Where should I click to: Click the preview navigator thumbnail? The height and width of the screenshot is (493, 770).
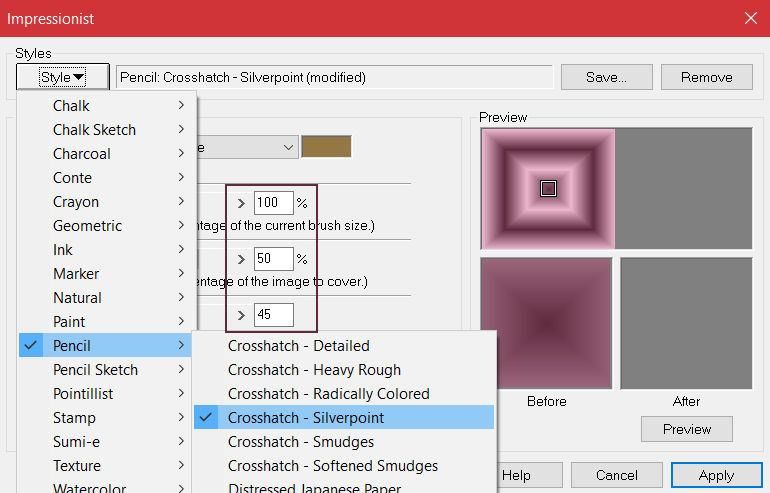click(548, 189)
